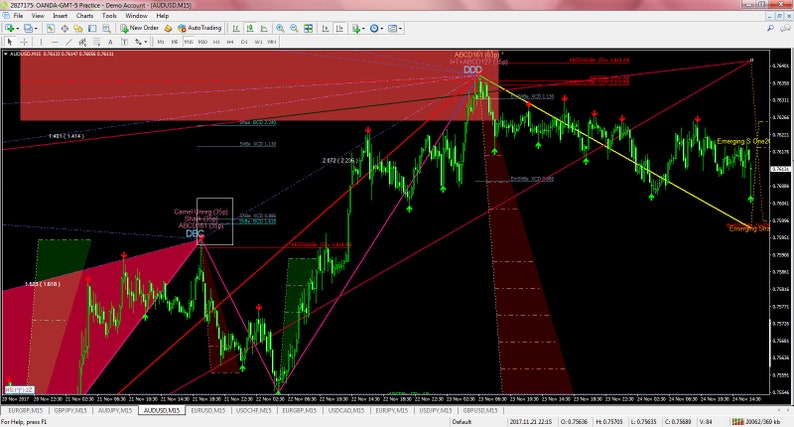
Task: Open the Help menu
Action: (x=162, y=16)
